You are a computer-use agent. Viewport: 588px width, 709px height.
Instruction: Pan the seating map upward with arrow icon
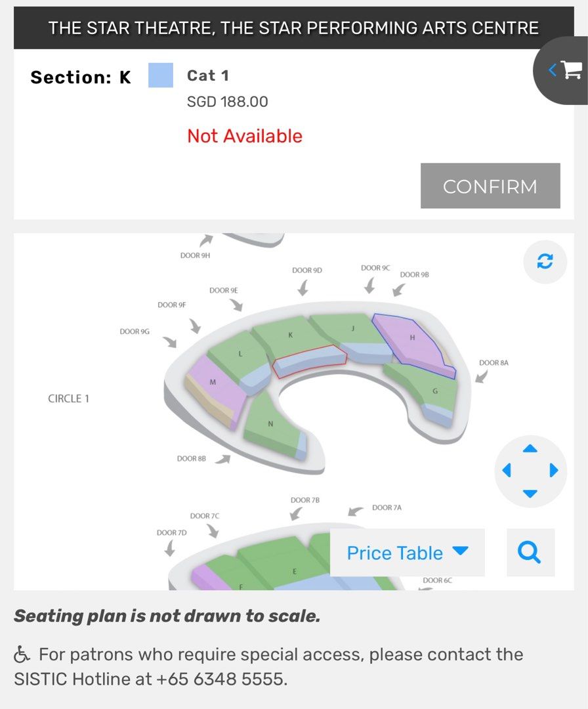(530, 450)
